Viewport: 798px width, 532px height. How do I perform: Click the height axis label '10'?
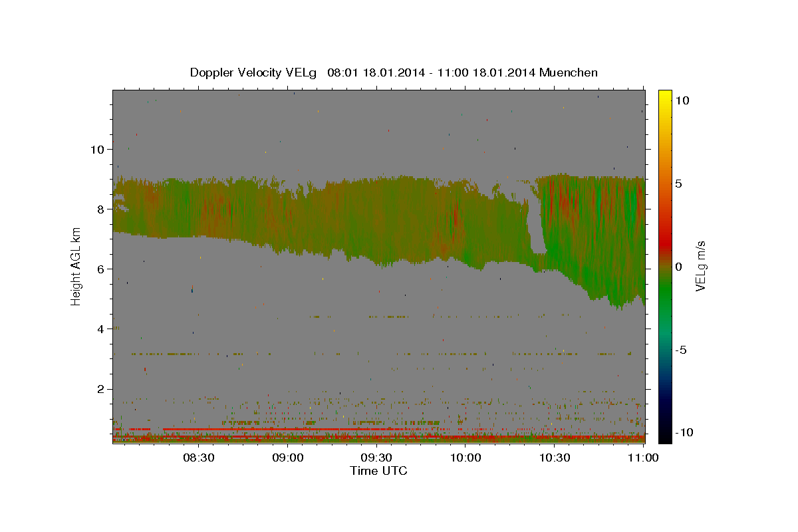pyautogui.click(x=97, y=149)
